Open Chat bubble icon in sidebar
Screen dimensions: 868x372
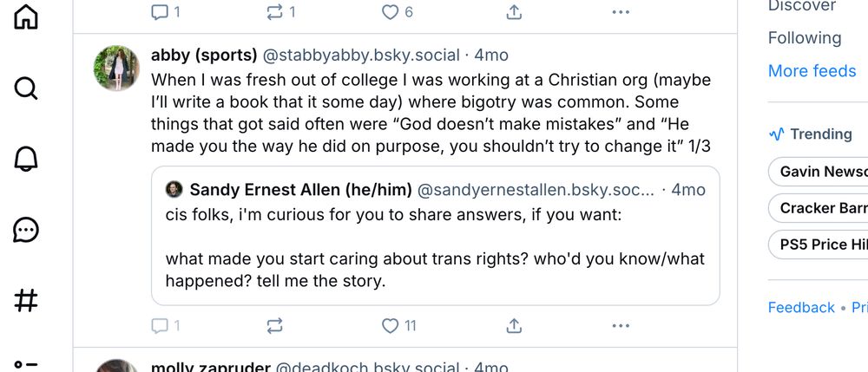26,230
